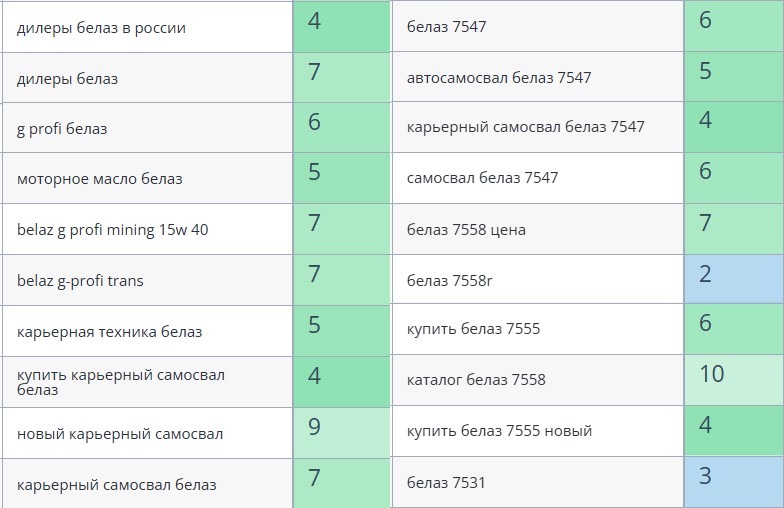
Task: Click 'новый карьерный самосвал' keyword cell
Action: 120,434
